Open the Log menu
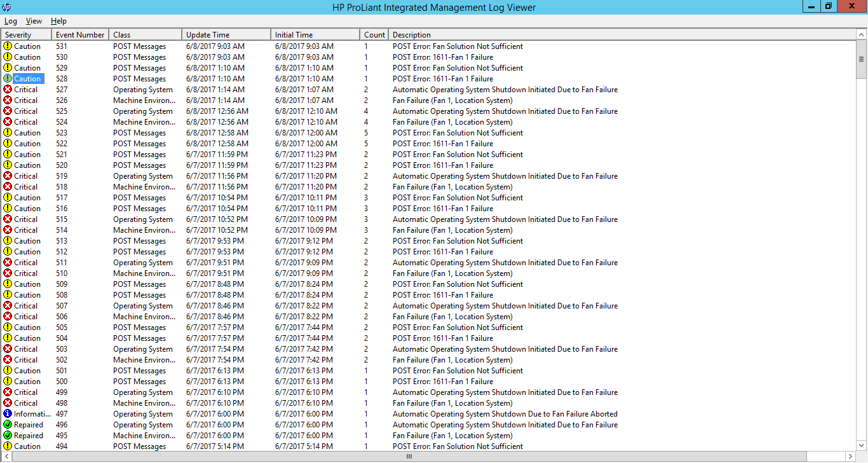 click(11, 21)
